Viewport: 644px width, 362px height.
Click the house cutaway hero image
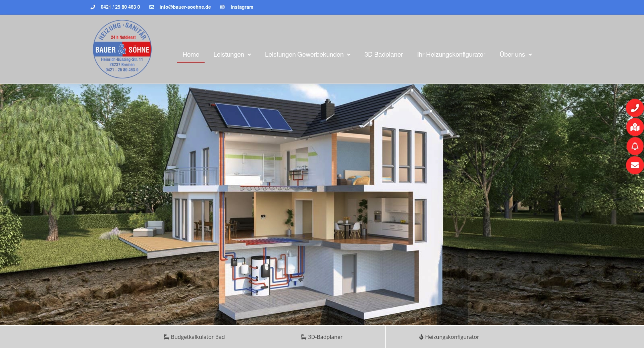322,204
